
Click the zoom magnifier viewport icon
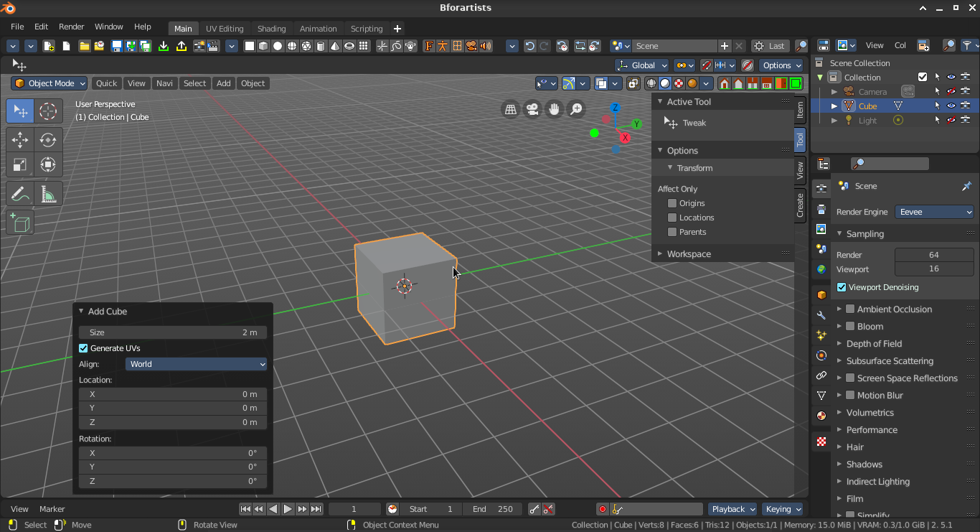coord(576,109)
